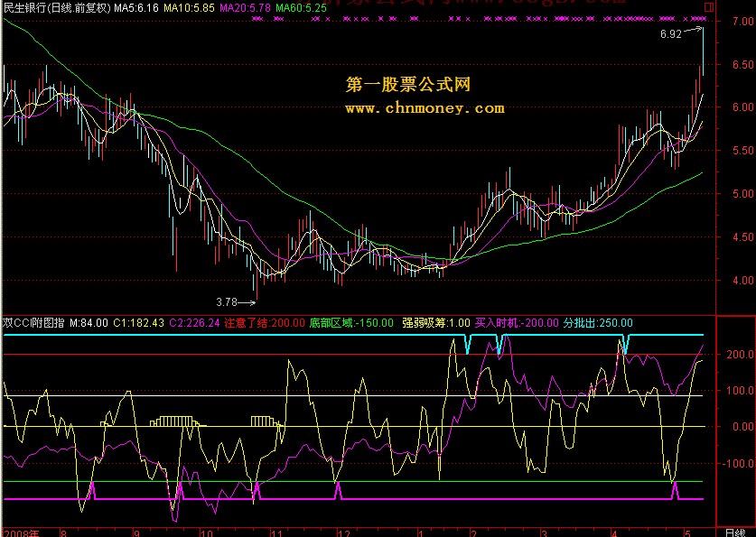Click the C2:226.24 indicator value

click(195, 323)
